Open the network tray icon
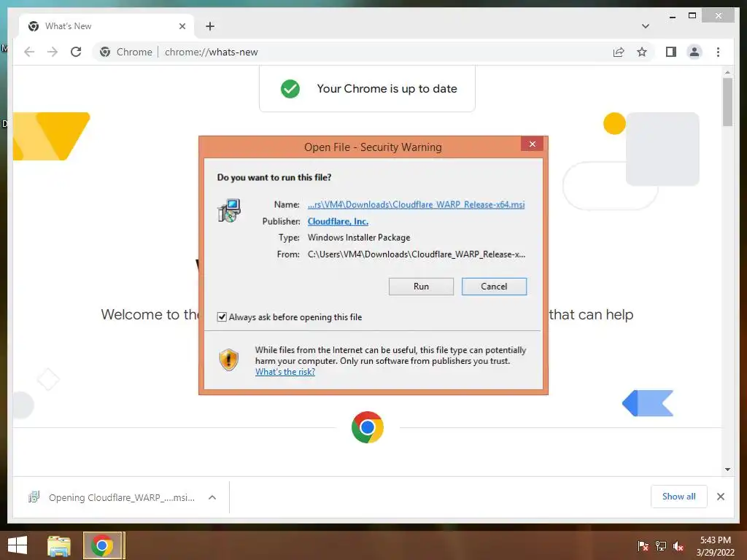 tap(661, 546)
